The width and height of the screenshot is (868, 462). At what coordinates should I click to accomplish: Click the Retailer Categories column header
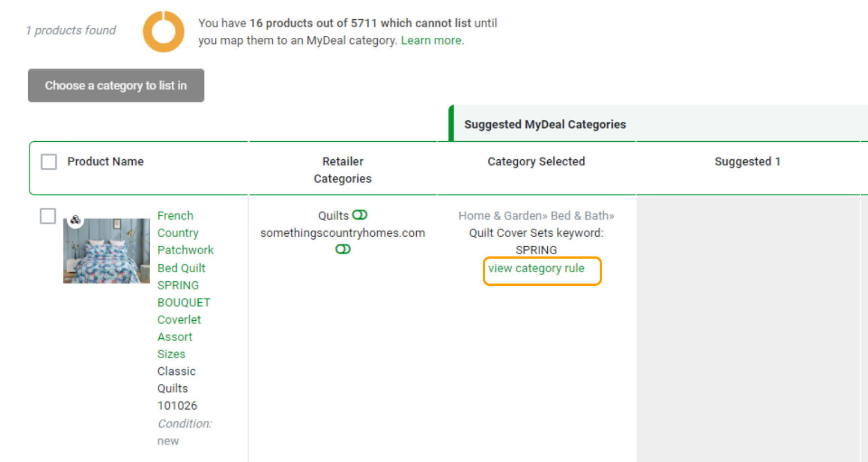[343, 170]
